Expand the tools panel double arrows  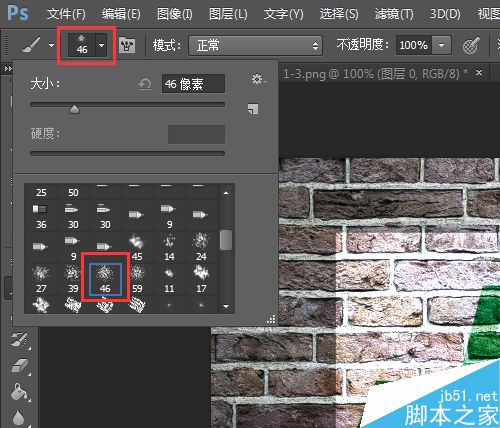click(7, 69)
